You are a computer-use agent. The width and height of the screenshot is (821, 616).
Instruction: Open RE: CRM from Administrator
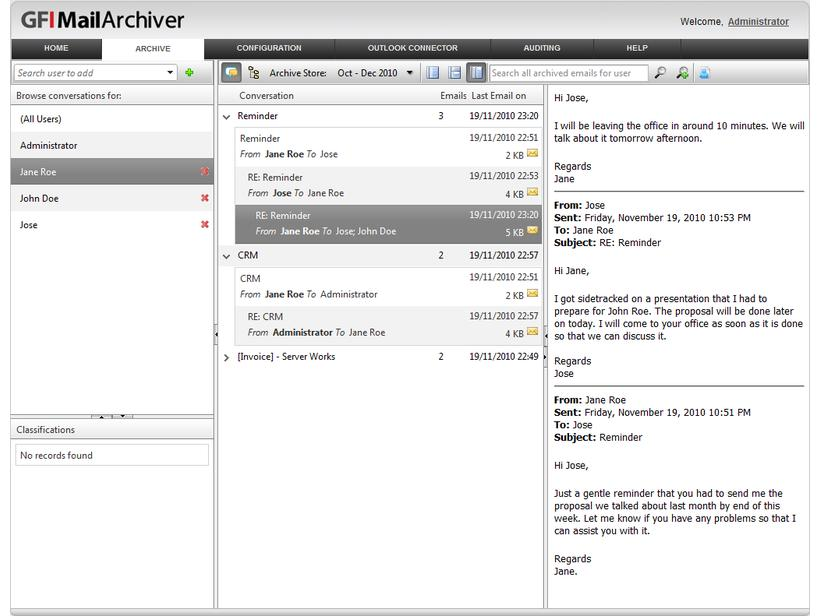pos(389,325)
